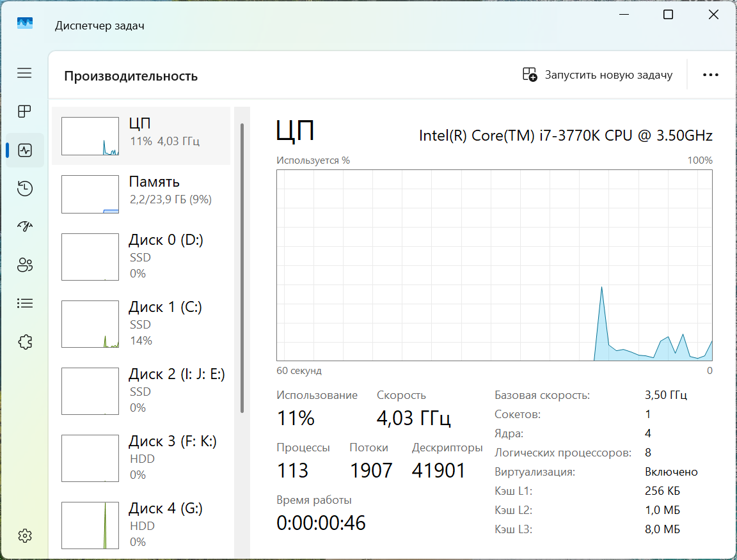Open the hamburger navigation menu
737x560 pixels.
pyautogui.click(x=24, y=73)
